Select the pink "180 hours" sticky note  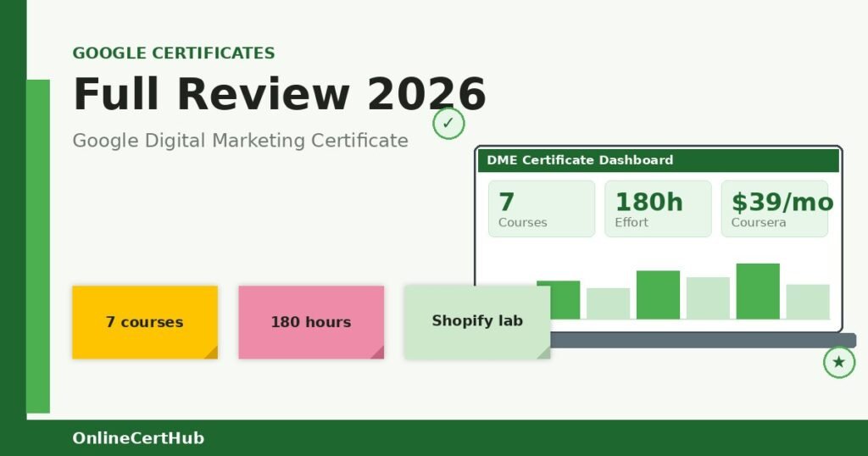[x=311, y=322]
